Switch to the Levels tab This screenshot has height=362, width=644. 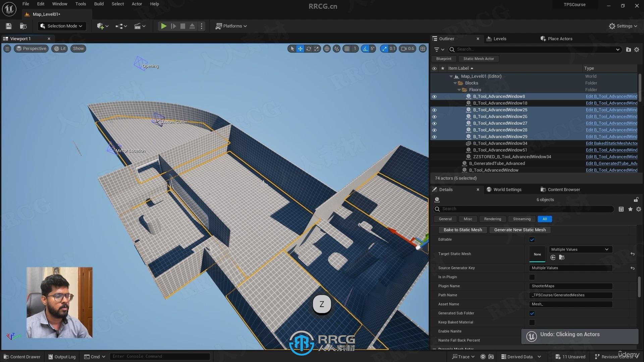pos(496,39)
